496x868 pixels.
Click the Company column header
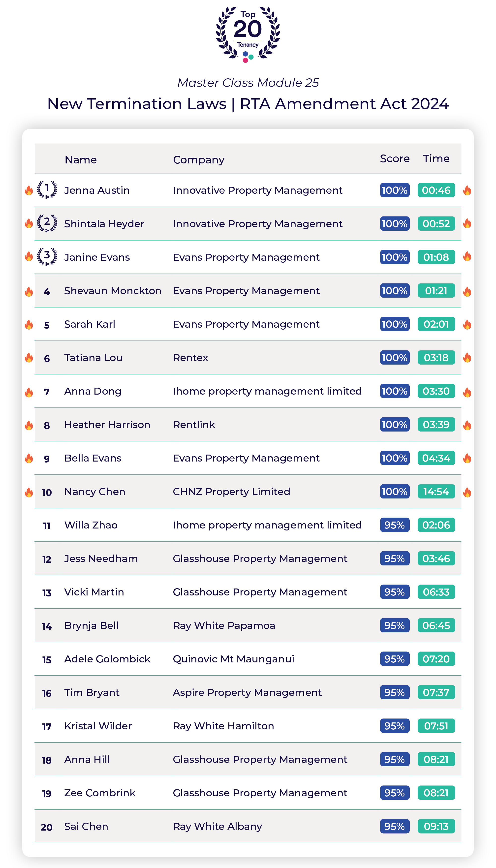click(199, 160)
